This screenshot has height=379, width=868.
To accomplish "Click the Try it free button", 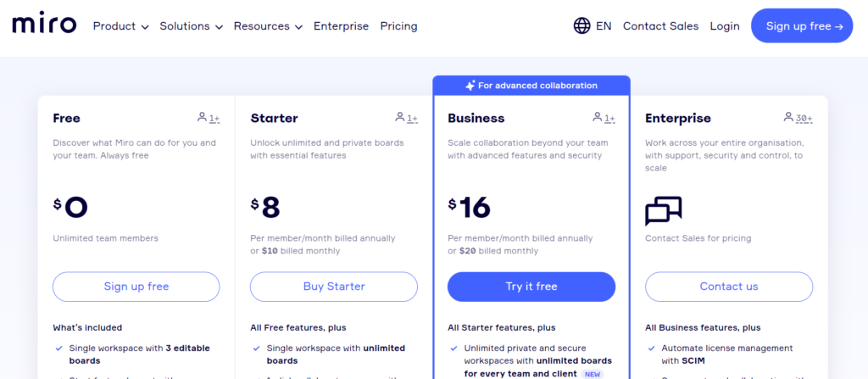I will point(531,287).
